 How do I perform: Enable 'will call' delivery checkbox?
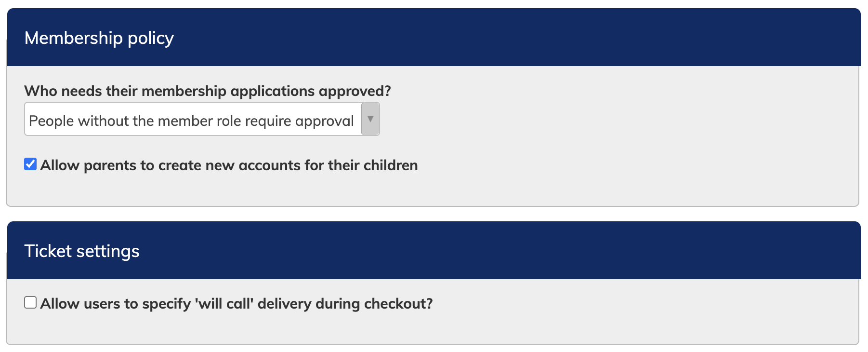click(30, 303)
